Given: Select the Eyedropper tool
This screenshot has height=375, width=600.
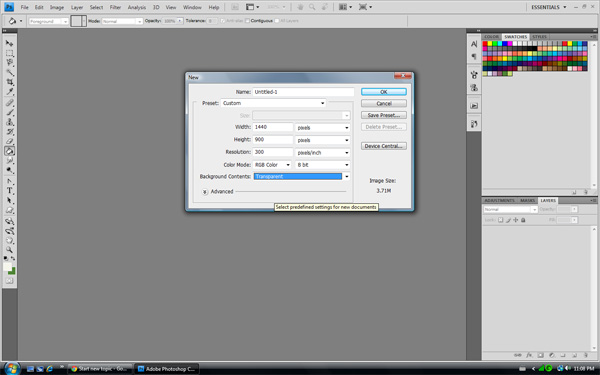Looking at the screenshot, I should click(x=9, y=92).
